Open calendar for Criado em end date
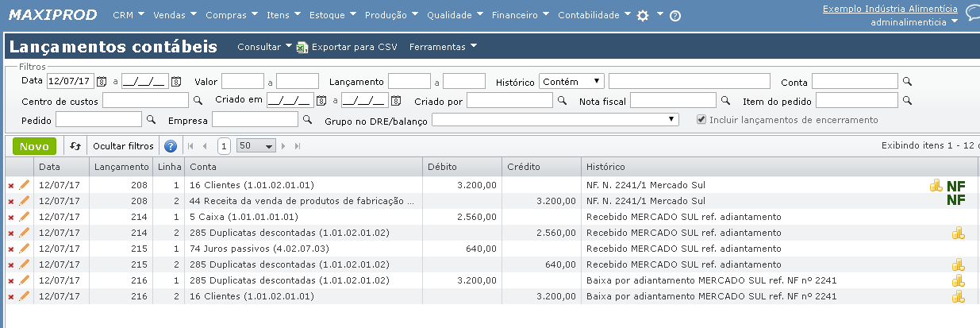Image resolution: width=980 pixels, height=328 pixels. 396,100
